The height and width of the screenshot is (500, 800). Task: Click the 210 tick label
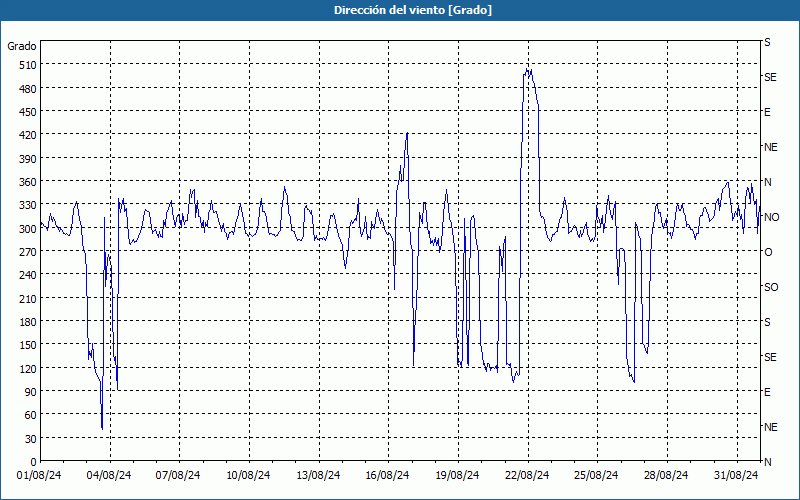28,298
